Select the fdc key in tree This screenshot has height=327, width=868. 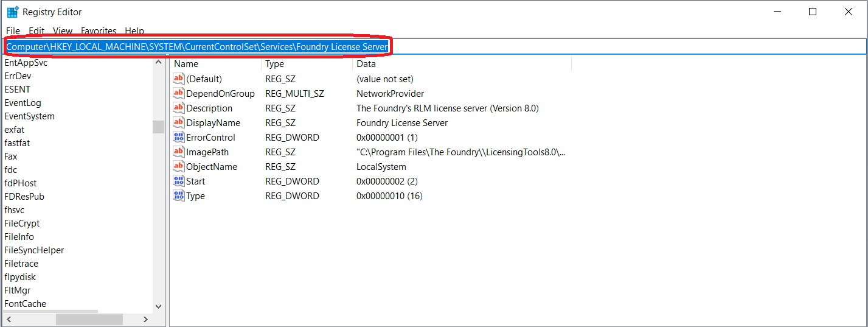[10, 170]
